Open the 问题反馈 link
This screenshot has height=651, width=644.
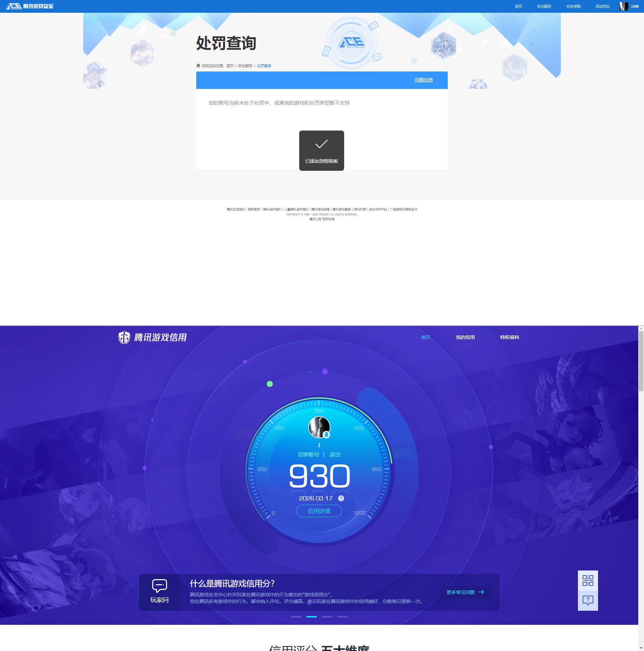[423, 80]
